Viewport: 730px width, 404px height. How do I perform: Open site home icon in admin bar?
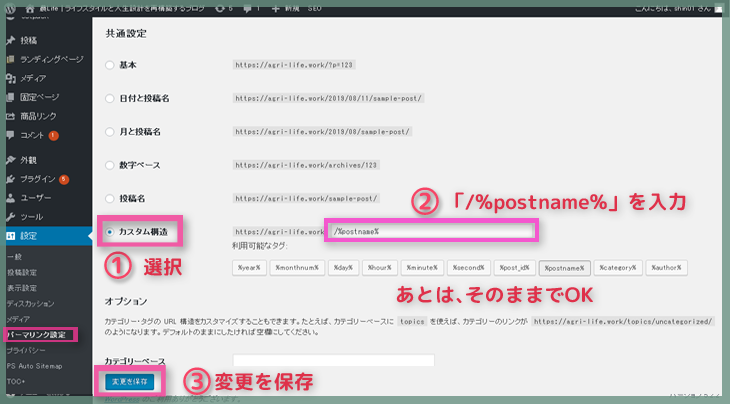coord(30,9)
